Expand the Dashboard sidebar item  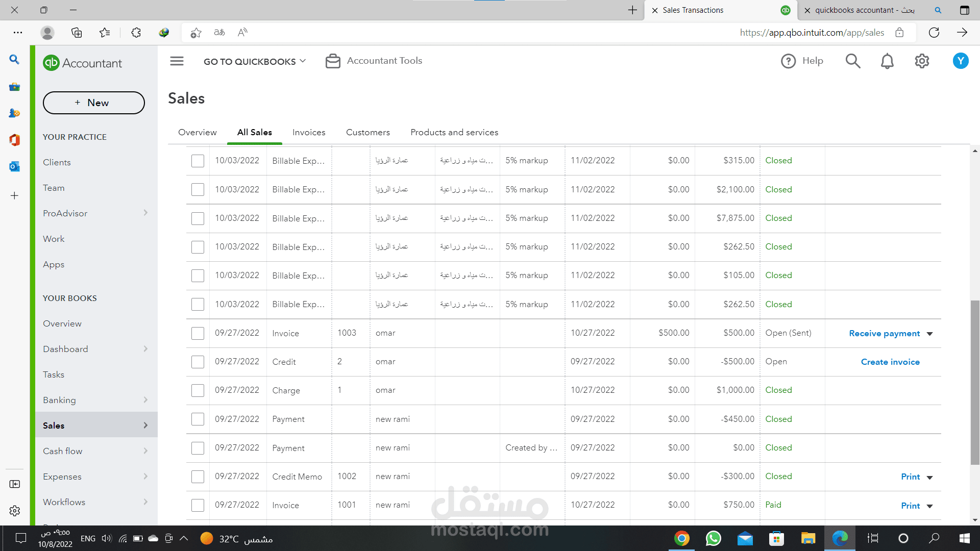tap(145, 349)
